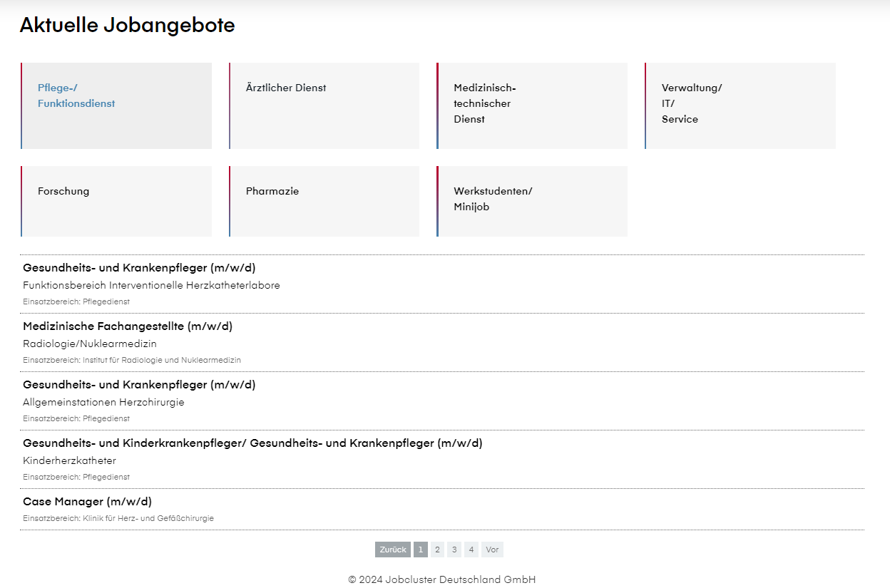Open the Interventionelle Herzkatheterlabore nursing job
The height and width of the screenshot is (588, 890).
139,268
